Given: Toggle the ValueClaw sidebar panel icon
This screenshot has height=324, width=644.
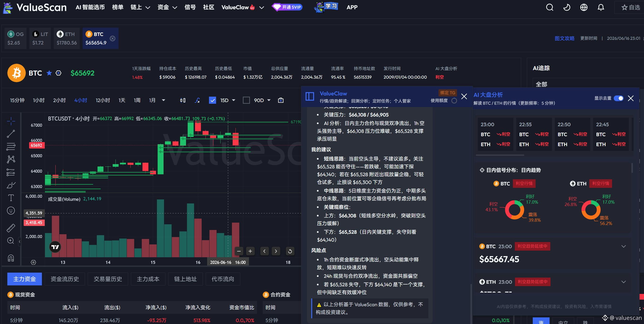Looking at the screenshot, I should click(310, 97).
